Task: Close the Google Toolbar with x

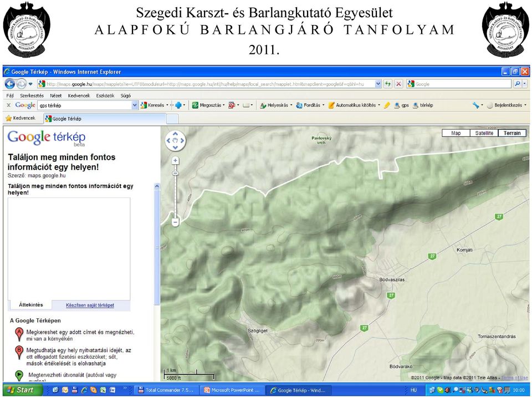Action: (9, 105)
